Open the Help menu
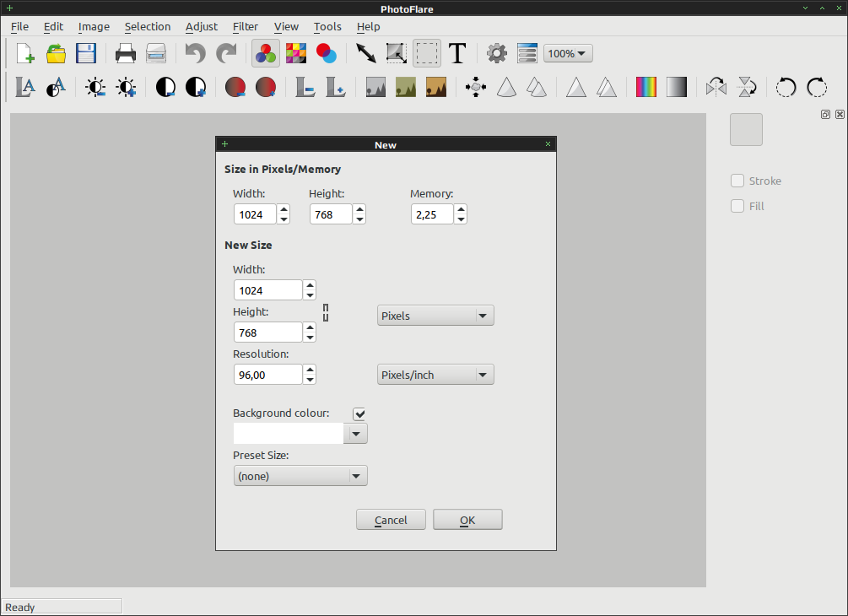Screen dimensions: 848x616 368,26
